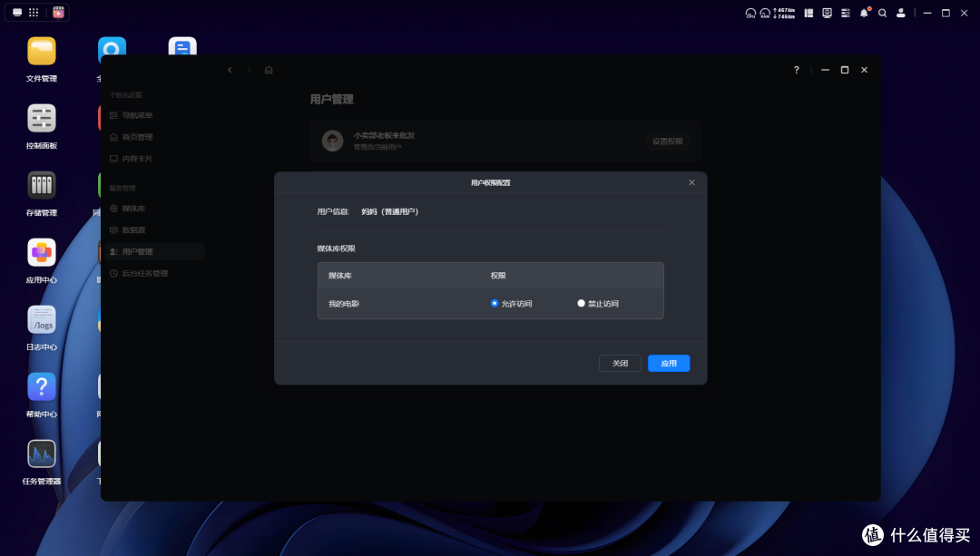Open notifications bell icon
Viewport: 980px width, 556px height.
coord(865,13)
